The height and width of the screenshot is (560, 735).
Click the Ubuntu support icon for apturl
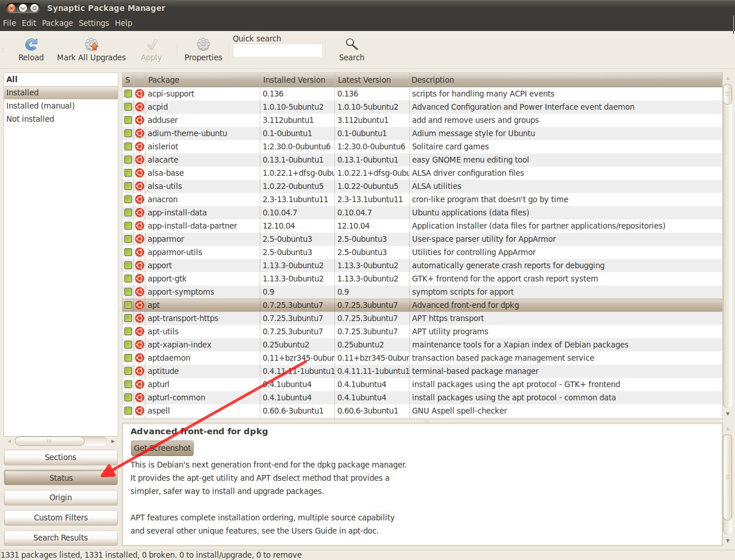139,384
